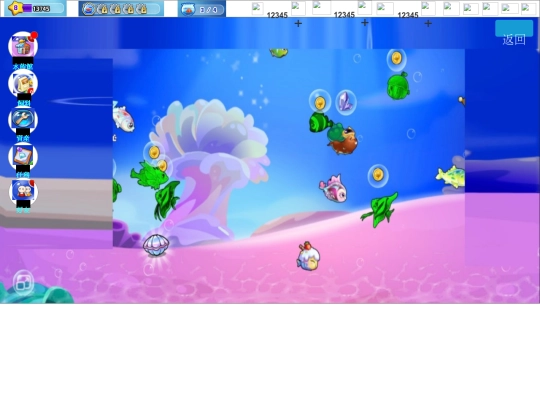Click the first 12345 currency counter
The height and width of the screenshot is (405, 540).
coord(277,14)
